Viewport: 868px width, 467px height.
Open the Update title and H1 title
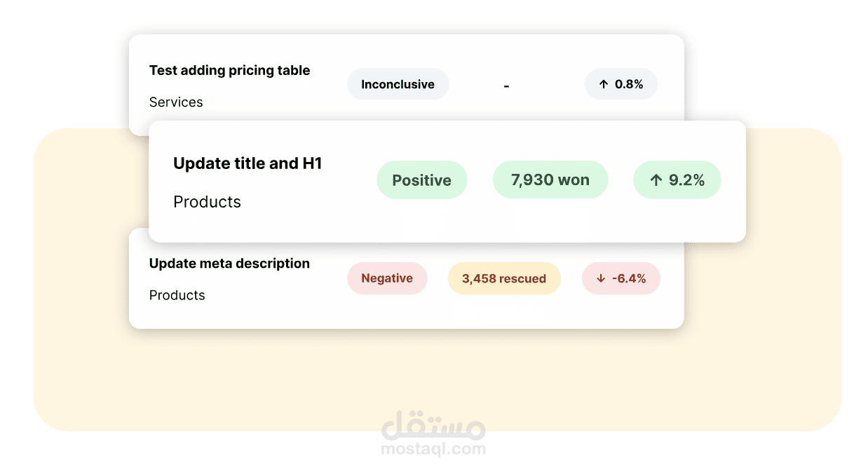(x=247, y=163)
